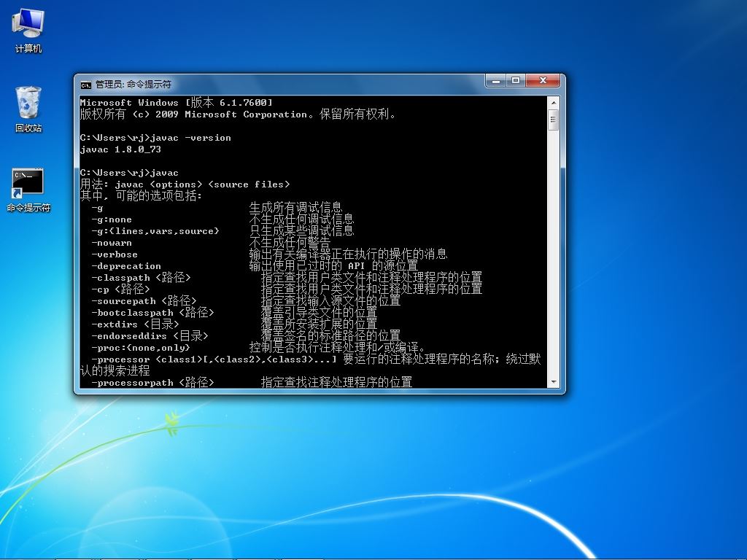
Task: Click the text 'javac 1.8.0_73'
Action: [120, 149]
